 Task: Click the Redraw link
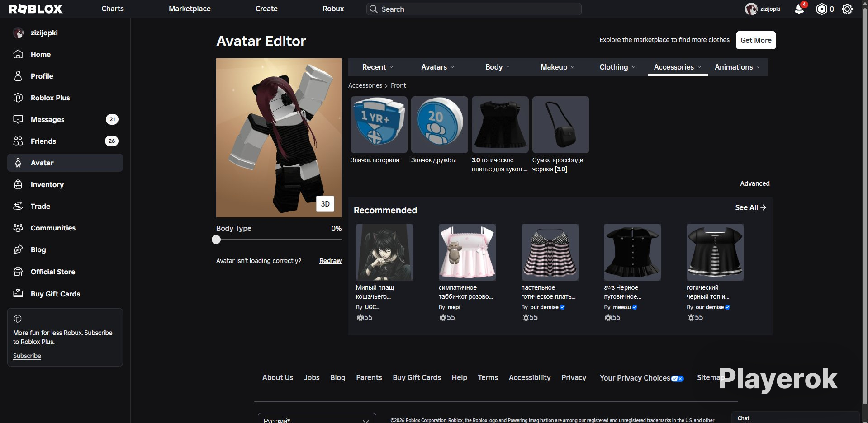[330, 261]
